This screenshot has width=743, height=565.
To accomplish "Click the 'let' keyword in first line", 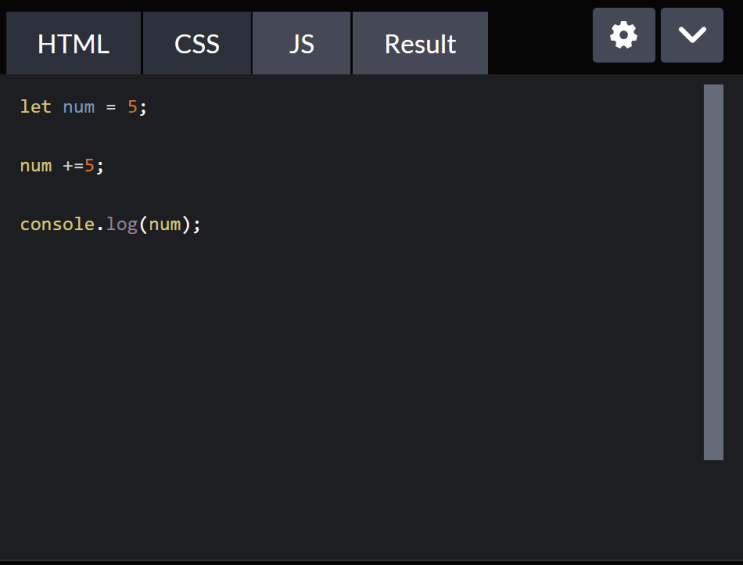I will 36,107.
